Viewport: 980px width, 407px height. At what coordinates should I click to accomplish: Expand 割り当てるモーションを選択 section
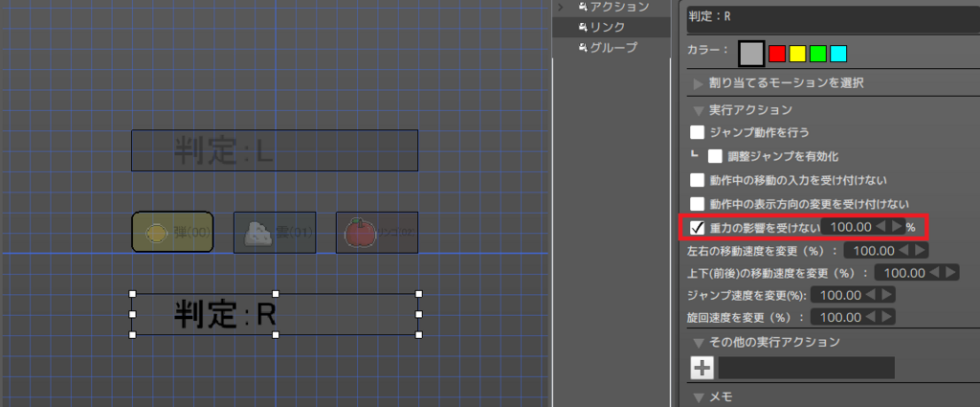click(698, 83)
